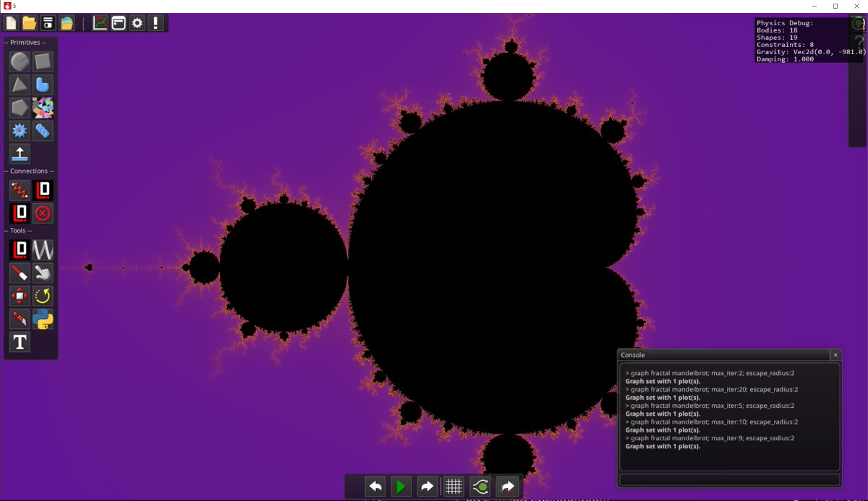The width and height of the screenshot is (868, 501).
Task: Close the Console panel
Action: tap(835, 355)
